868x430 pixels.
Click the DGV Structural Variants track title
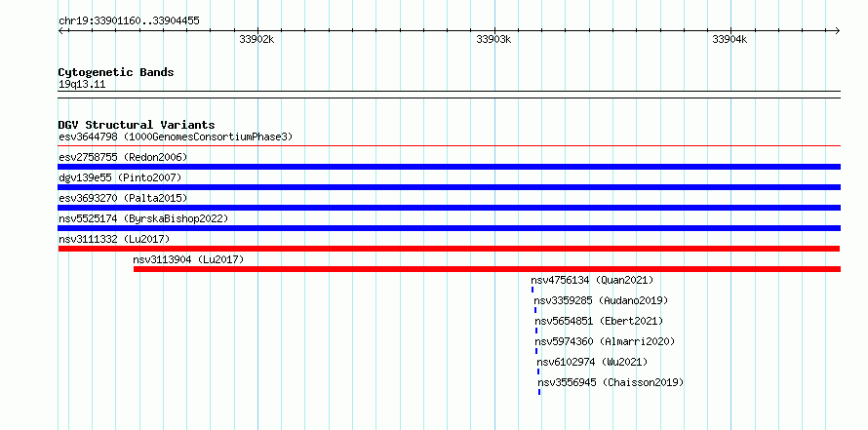(x=137, y=125)
